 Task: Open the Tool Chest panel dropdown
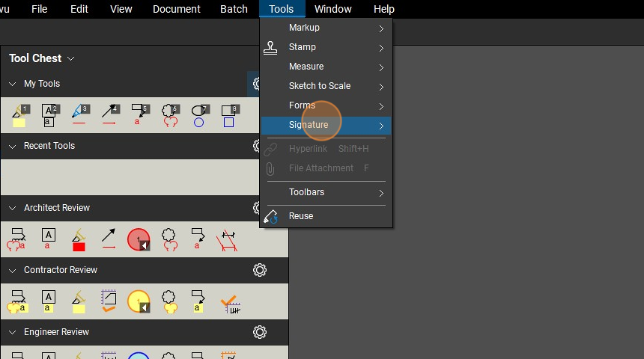(x=71, y=58)
